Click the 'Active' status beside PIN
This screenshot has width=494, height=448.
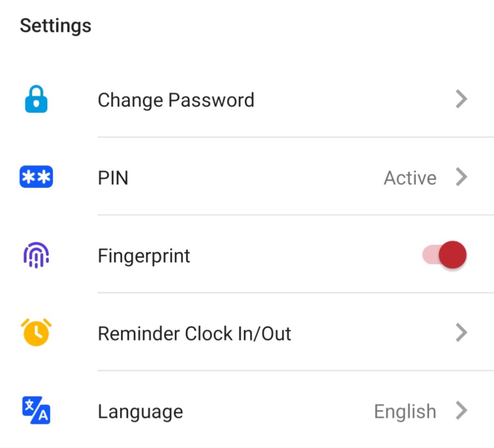coord(409,177)
